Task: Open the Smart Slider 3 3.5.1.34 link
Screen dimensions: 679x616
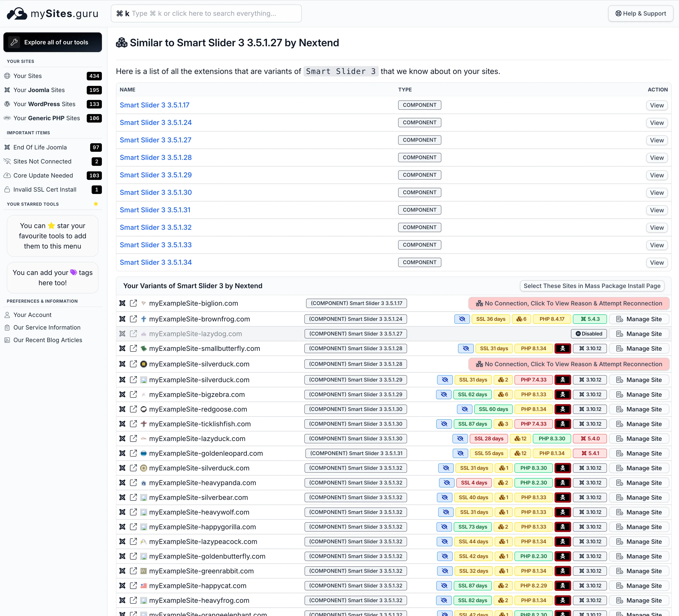Action: [156, 262]
